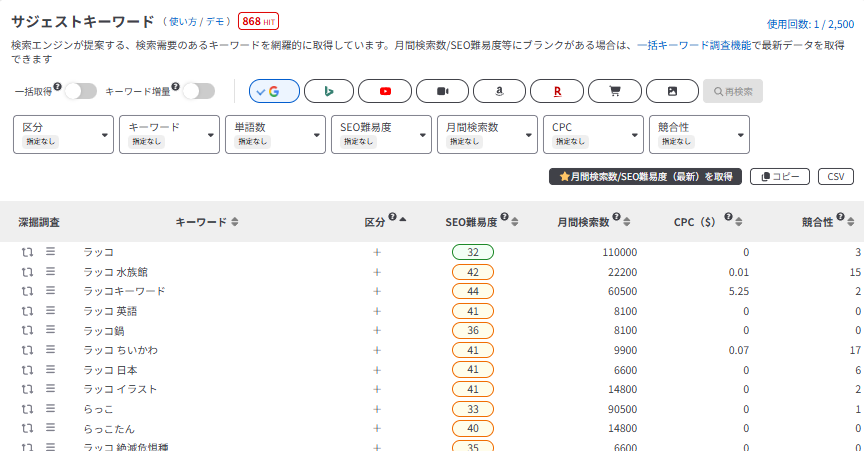Open help icon next to 一括取得
Screen dimensions: 864x451
pos(57,86)
